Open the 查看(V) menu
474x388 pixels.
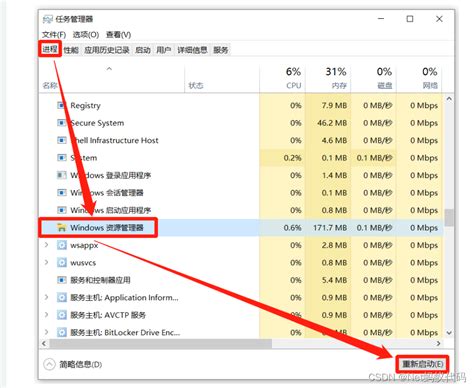118,35
